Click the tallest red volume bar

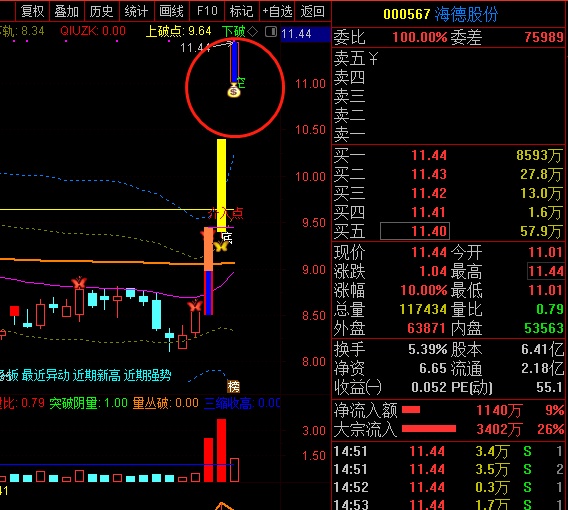coord(221,450)
